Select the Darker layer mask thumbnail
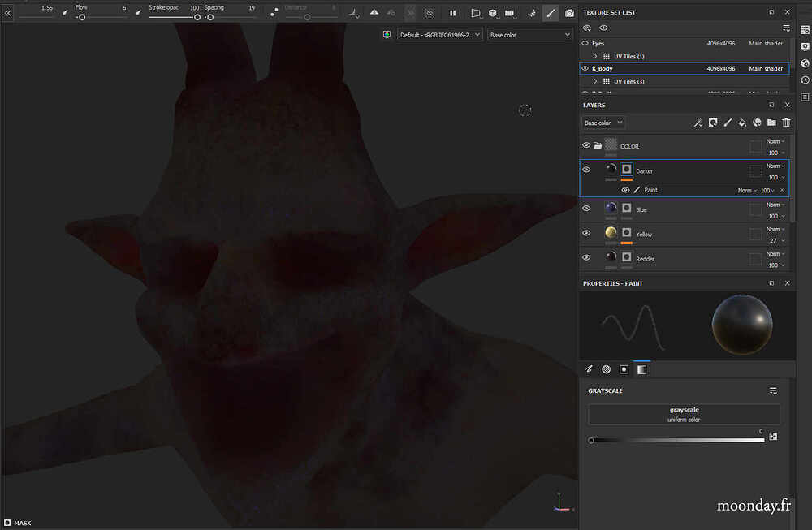Screen dimensions: 812x530 627,170
